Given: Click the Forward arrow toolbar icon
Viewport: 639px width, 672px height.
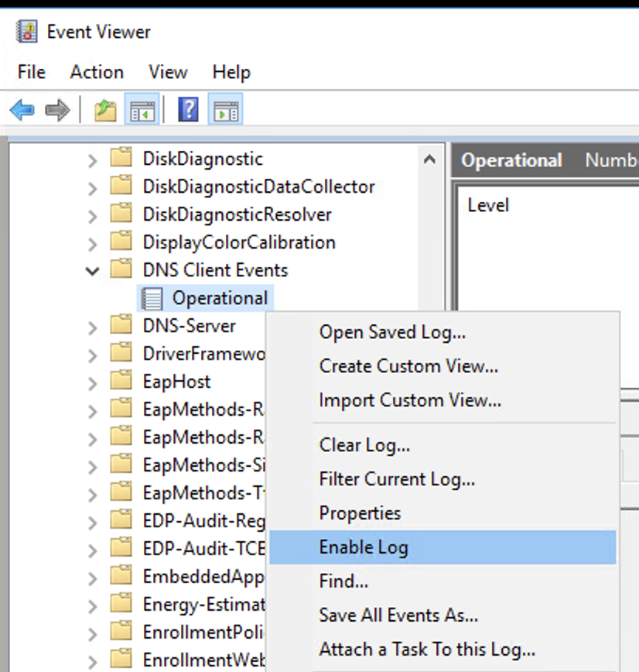Looking at the screenshot, I should (x=57, y=110).
